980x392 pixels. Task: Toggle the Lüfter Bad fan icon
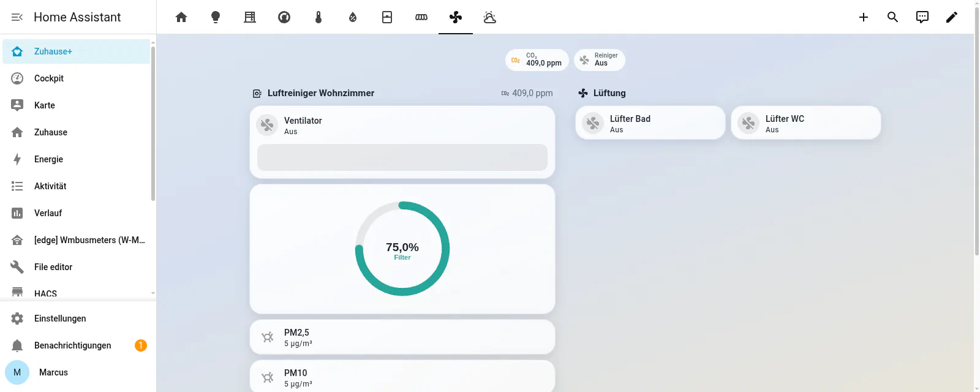point(593,123)
